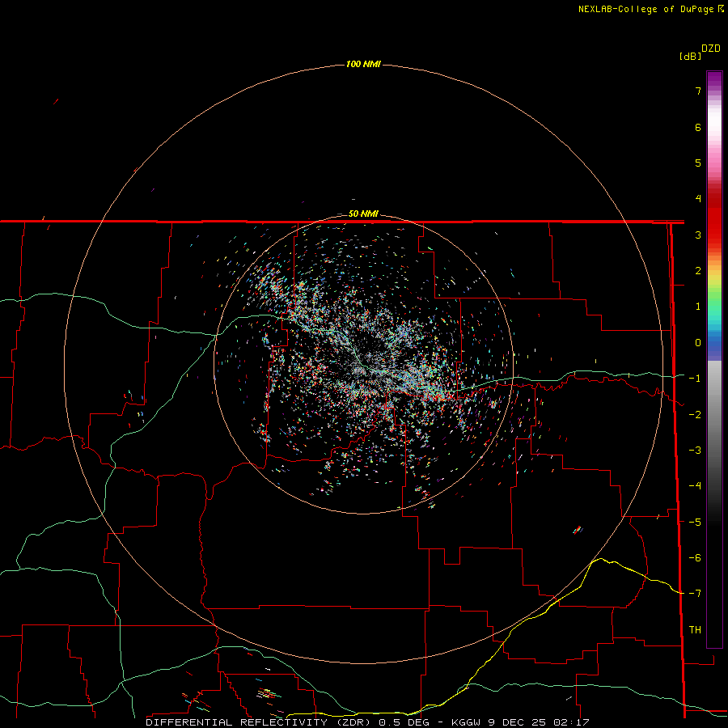Click the [dB] unit label

[691, 57]
